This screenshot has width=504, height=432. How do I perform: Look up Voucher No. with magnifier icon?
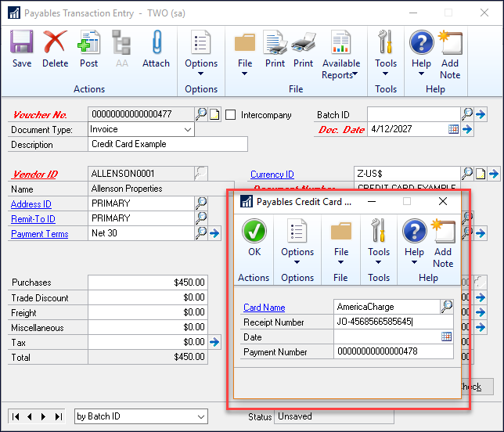[x=201, y=113]
